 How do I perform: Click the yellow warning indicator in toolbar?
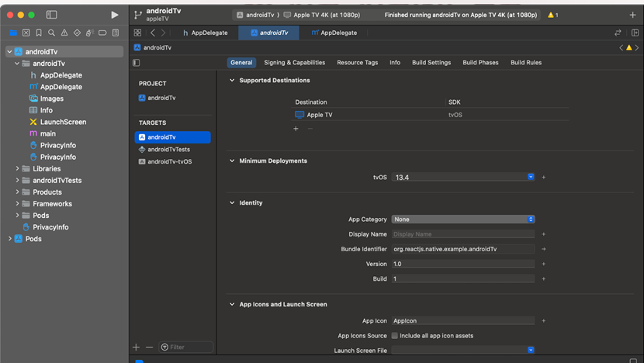552,15
